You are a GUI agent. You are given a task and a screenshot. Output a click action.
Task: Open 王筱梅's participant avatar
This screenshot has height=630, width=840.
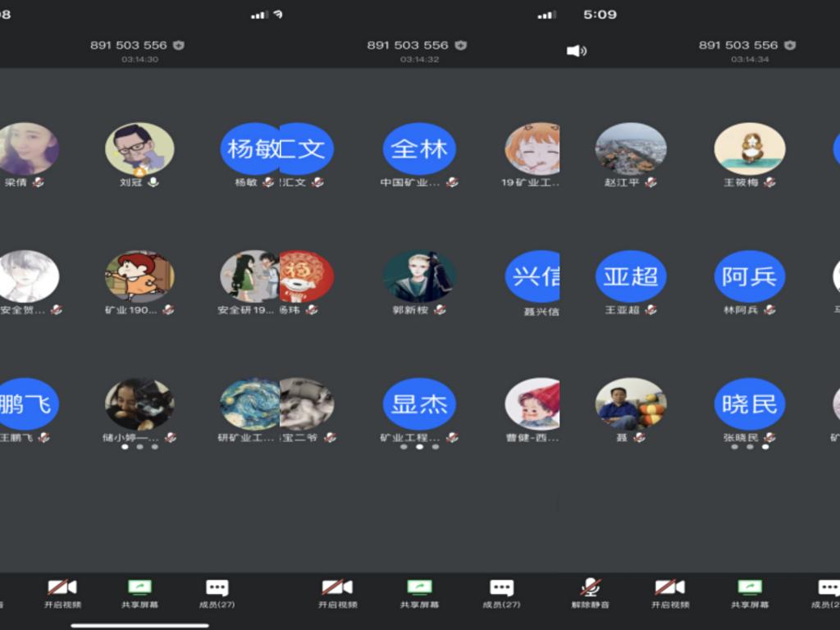point(749,148)
